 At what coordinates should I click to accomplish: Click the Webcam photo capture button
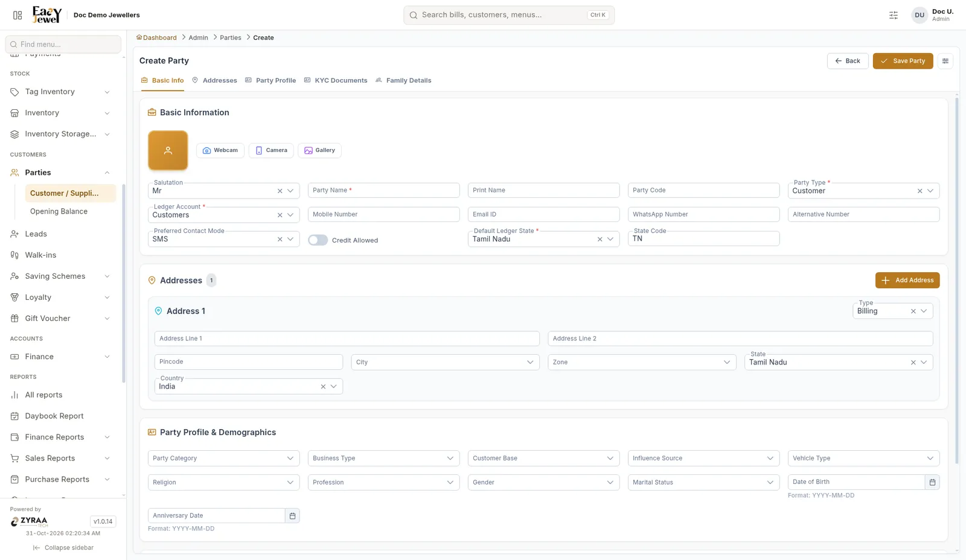(220, 150)
